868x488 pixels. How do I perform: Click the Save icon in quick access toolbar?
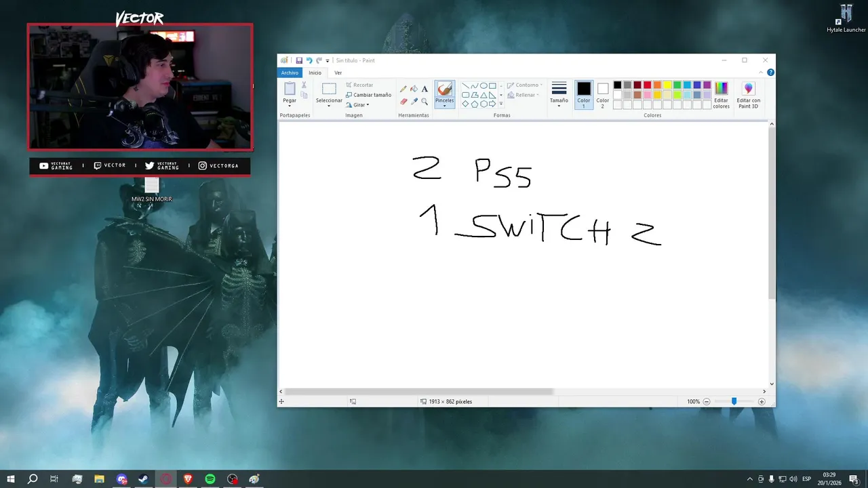pos(299,60)
